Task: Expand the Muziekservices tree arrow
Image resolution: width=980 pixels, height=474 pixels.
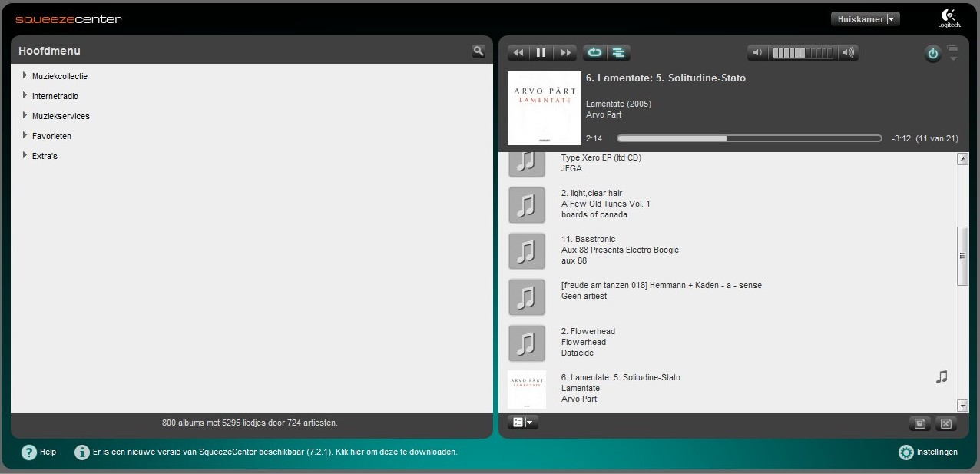Action: 25,115
